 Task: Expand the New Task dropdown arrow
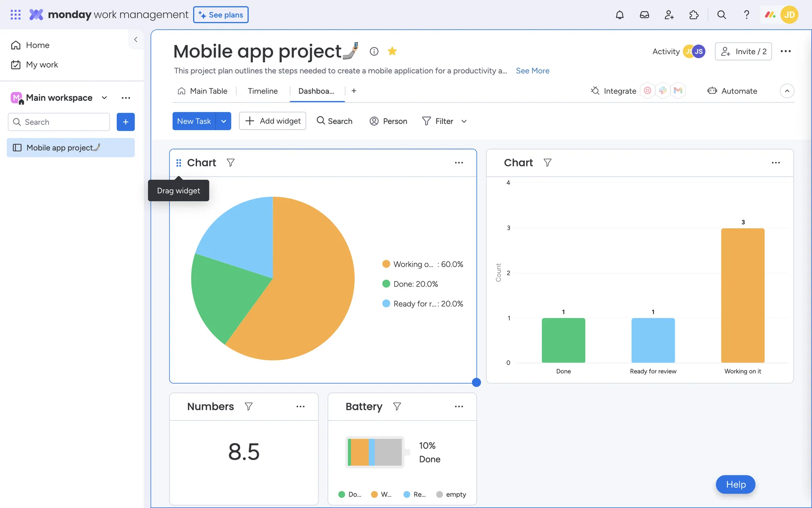click(223, 121)
